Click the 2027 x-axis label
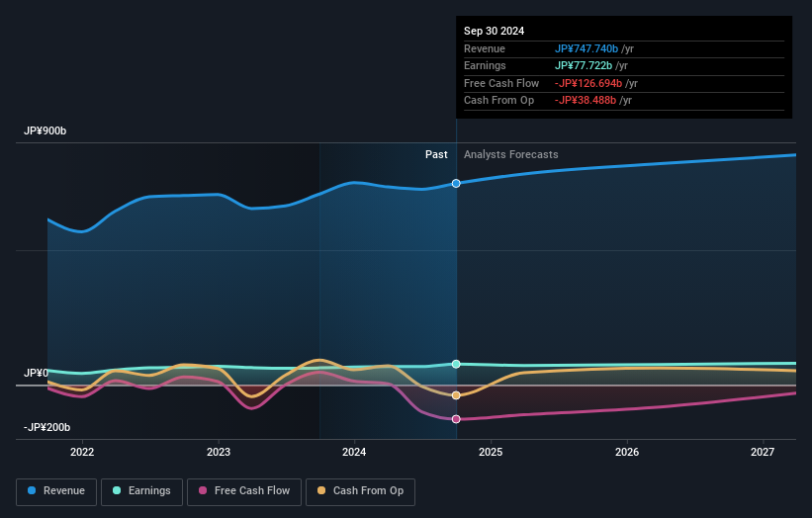 763,453
